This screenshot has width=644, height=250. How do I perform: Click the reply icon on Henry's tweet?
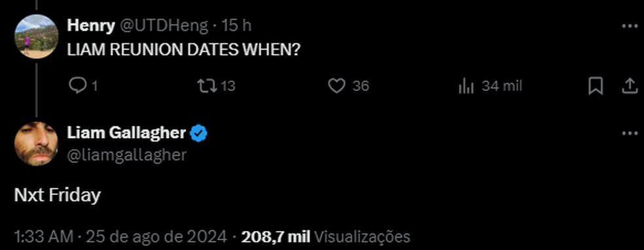76,86
